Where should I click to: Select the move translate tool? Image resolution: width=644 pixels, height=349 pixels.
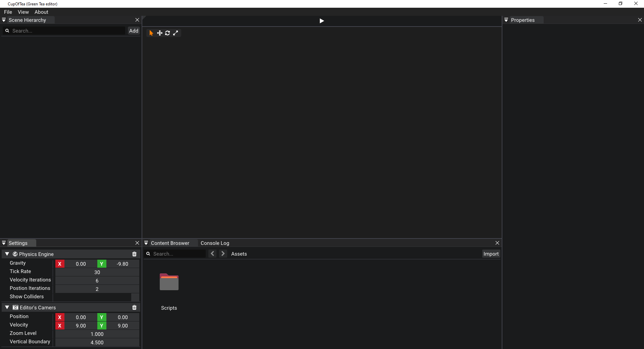pyautogui.click(x=160, y=33)
